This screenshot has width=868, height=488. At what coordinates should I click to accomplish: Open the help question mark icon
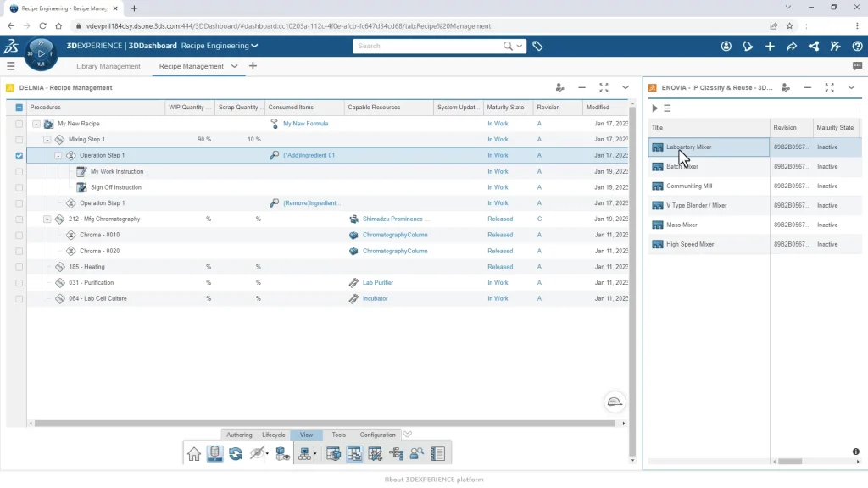click(x=857, y=46)
